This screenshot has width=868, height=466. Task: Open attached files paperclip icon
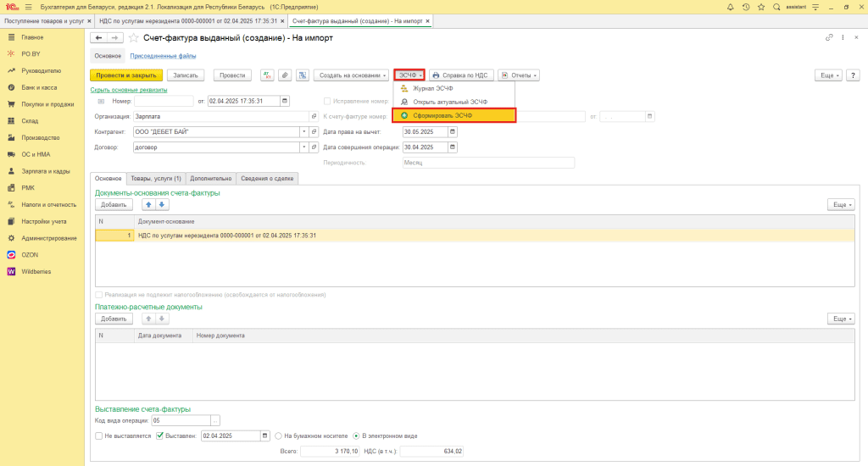pos(285,75)
